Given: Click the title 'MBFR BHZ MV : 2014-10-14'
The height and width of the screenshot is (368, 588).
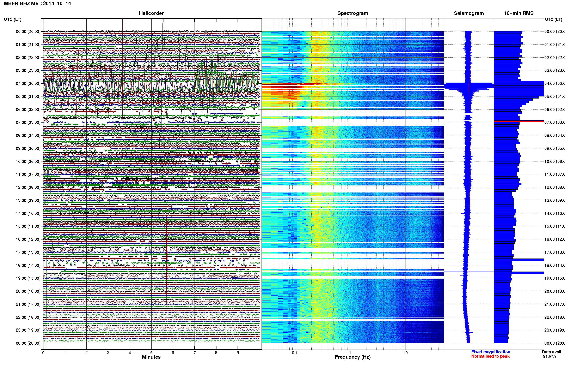Looking at the screenshot, I should tap(37, 3).
